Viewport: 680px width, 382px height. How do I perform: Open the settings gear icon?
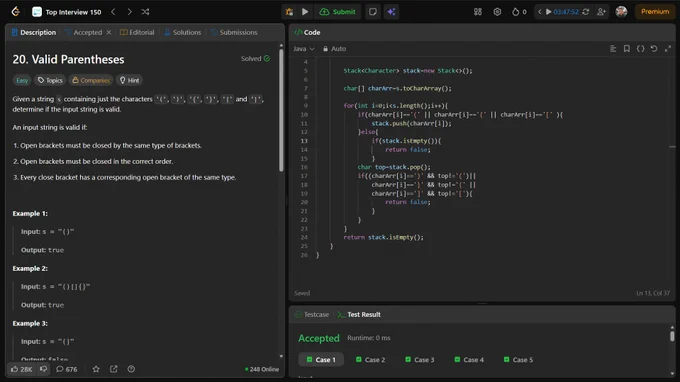(497, 12)
